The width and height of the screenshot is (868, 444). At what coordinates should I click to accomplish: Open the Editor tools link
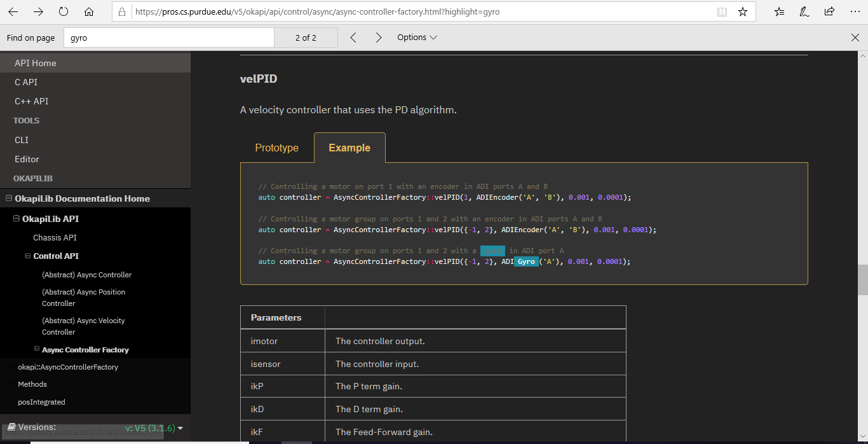[x=27, y=159]
